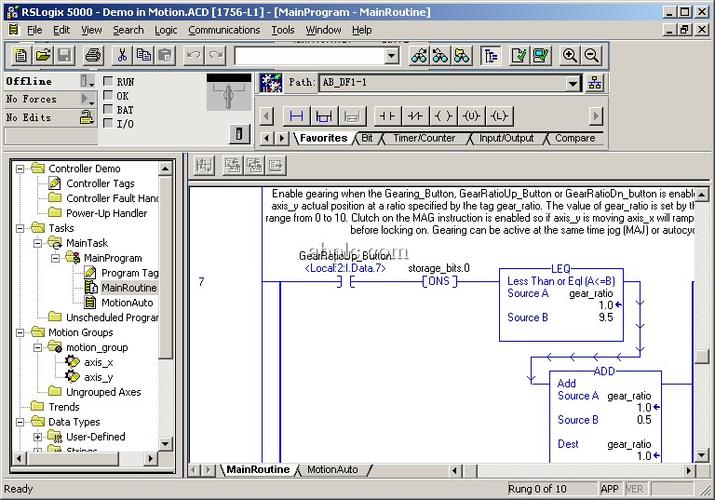Select Controller Tags in the tree

pos(100,184)
